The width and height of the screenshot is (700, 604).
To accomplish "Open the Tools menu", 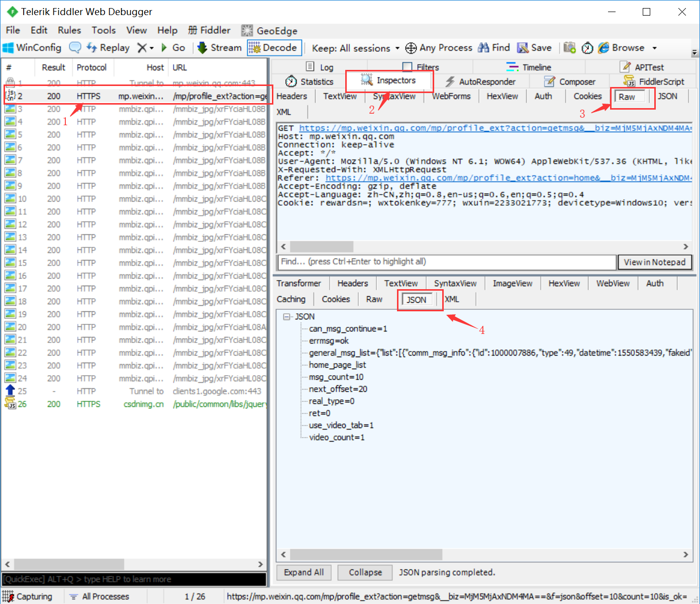I will click(x=104, y=30).
